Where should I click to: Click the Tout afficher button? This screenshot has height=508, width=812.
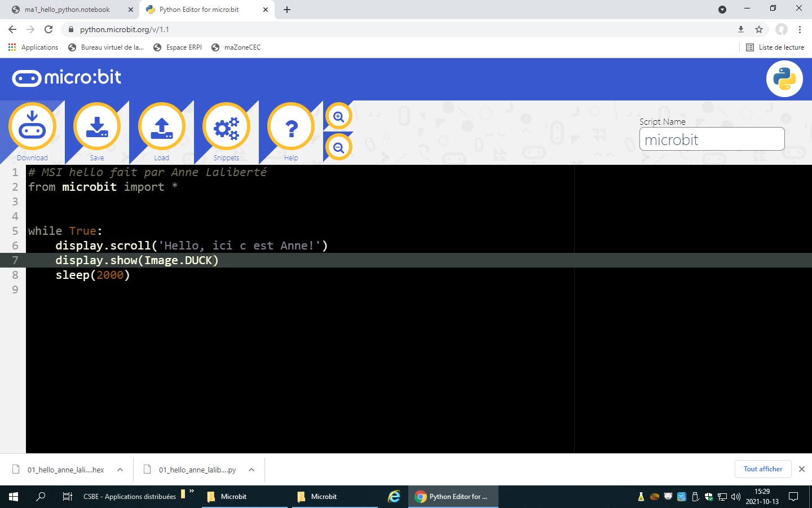[763, 469]
